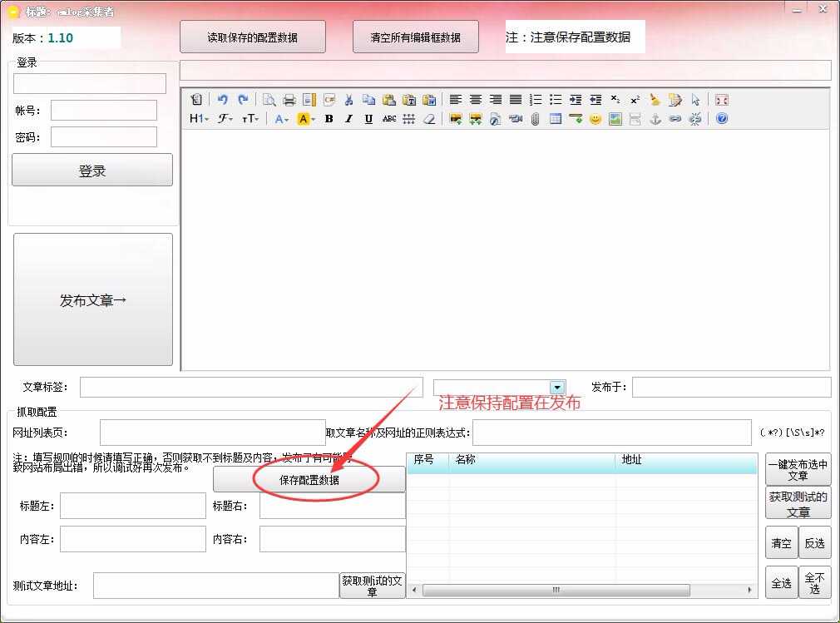Justify text fully

tap(516, 99)
